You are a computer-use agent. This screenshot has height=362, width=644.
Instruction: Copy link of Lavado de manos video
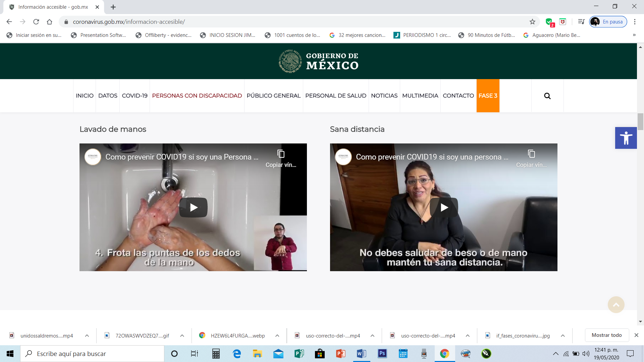click(281, 159)
